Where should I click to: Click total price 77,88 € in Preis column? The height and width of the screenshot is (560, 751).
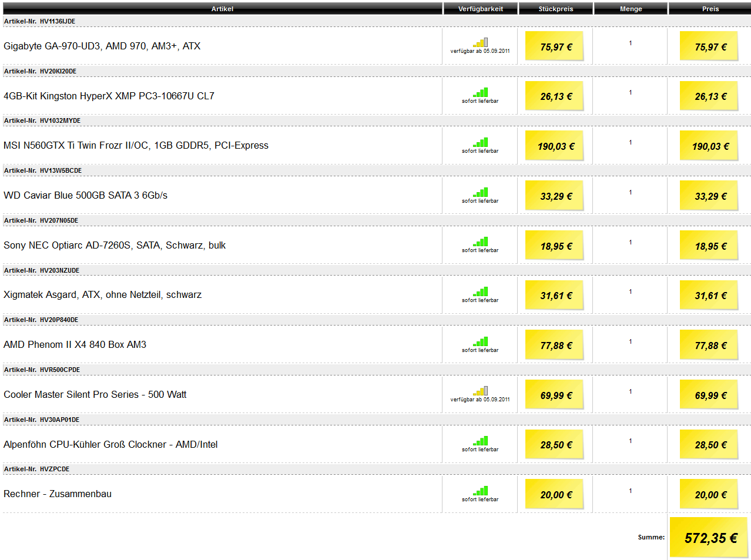tap(709, 345)
